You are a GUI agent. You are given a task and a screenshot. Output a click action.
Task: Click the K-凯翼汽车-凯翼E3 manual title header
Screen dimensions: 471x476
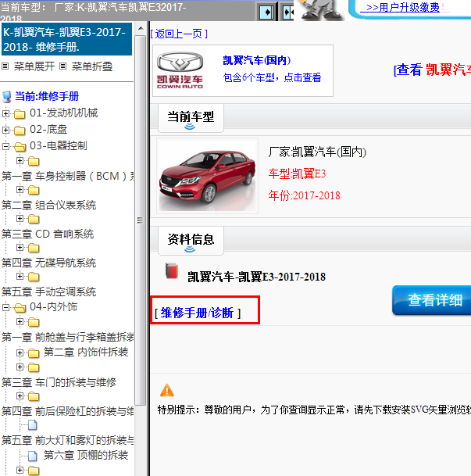click(66, 39)
